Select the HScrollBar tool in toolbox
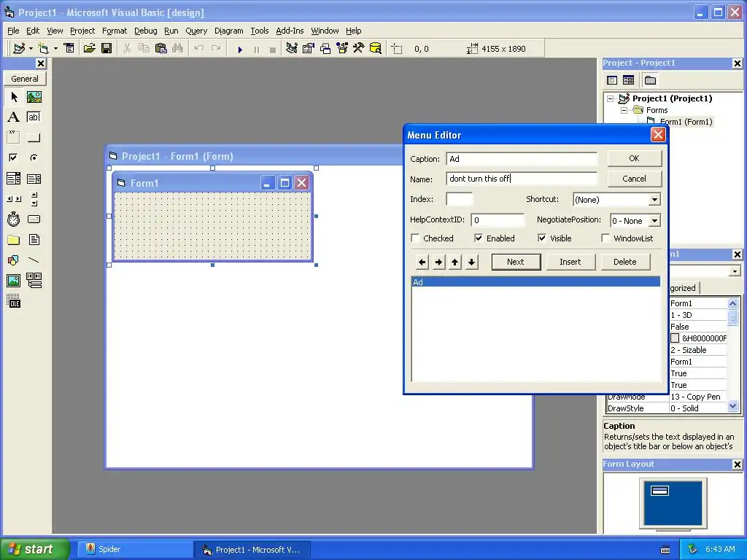Screen dimensions: 747x560 [14, 199]
